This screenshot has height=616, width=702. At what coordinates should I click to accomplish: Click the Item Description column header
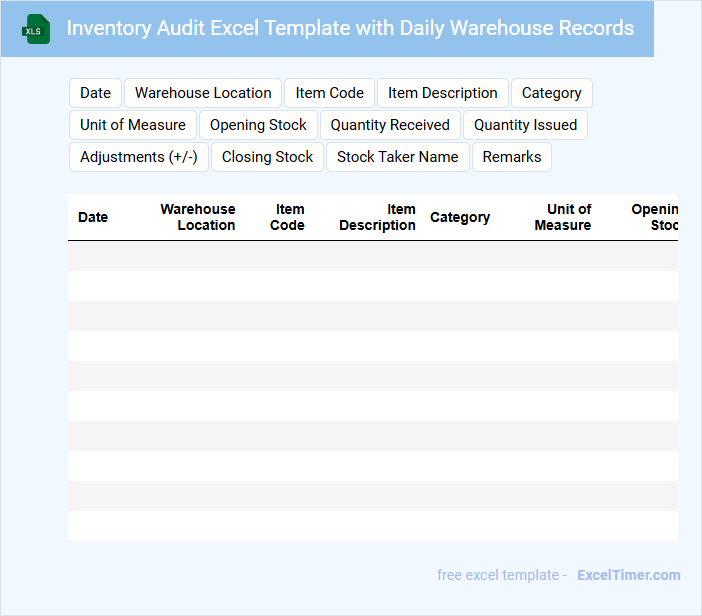(378, 217)
